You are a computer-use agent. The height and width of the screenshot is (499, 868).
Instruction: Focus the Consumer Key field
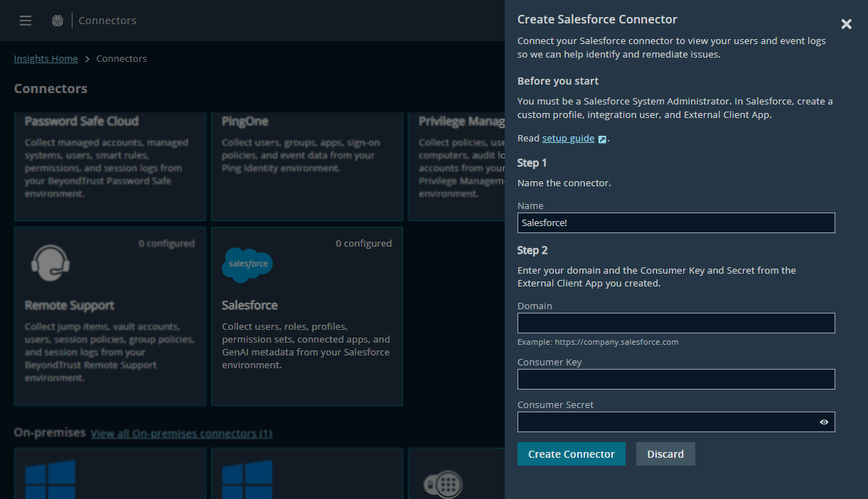[676, 379]
